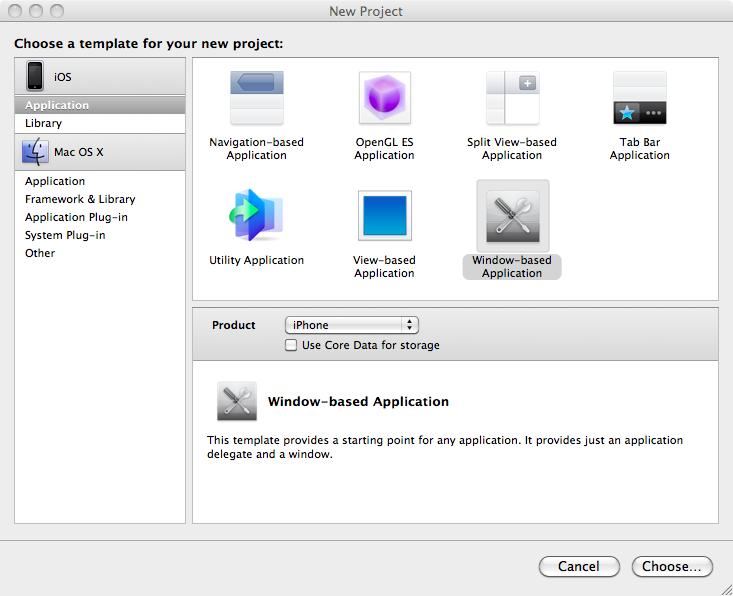Select System Plug-in category
Screen dimensions: 733x596
65,235
